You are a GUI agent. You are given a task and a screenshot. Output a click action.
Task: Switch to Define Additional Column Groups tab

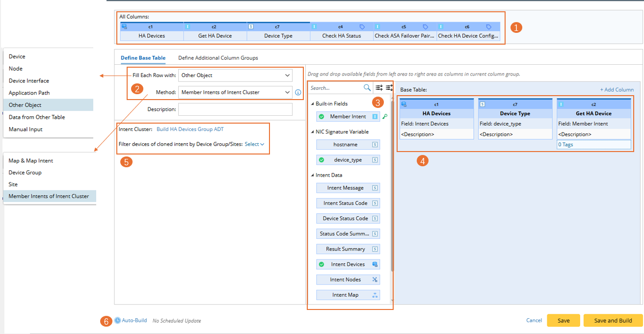(x=218, y=58)
